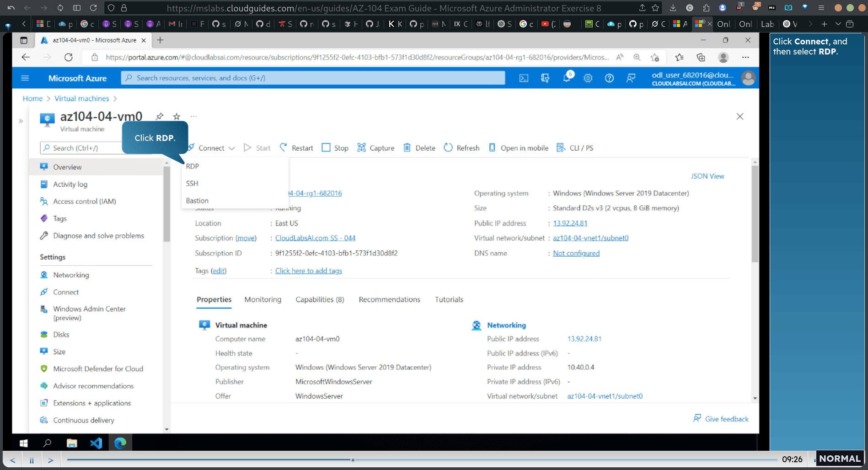Switch to the Properties tab
This screenshot has height=470, width=868.
pyautogui.click(x=214, y=299)
